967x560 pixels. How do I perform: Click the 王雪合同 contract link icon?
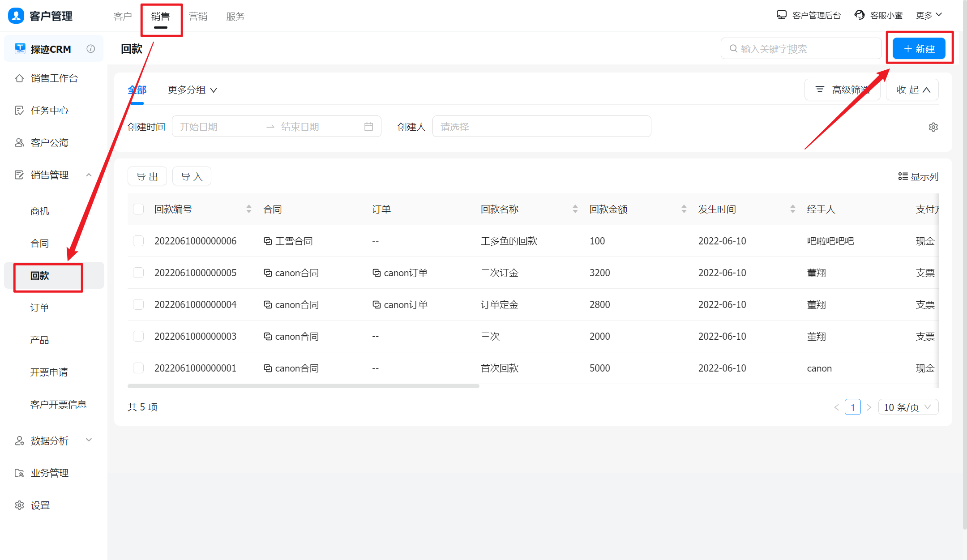[268, 241]
